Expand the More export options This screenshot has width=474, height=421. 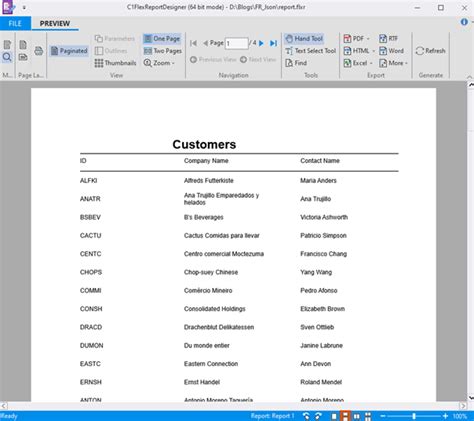click(x=393, y=63)
